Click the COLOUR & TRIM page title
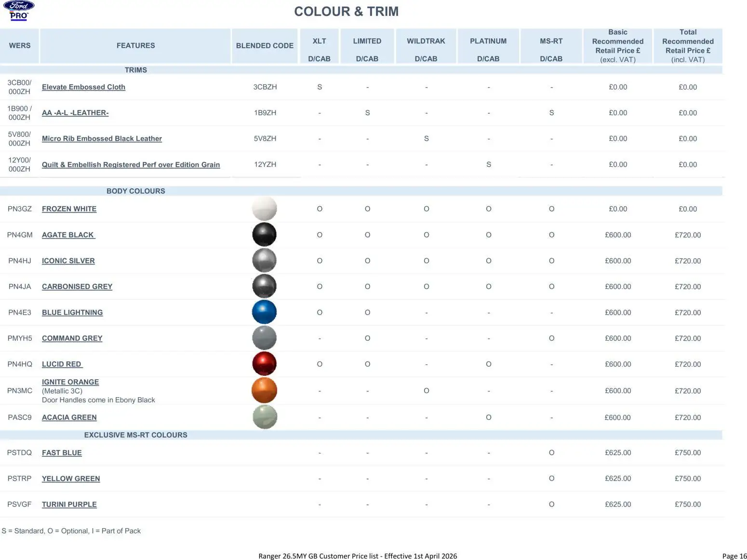This screenshot has height=560, width=747. [x=347, y=12]
